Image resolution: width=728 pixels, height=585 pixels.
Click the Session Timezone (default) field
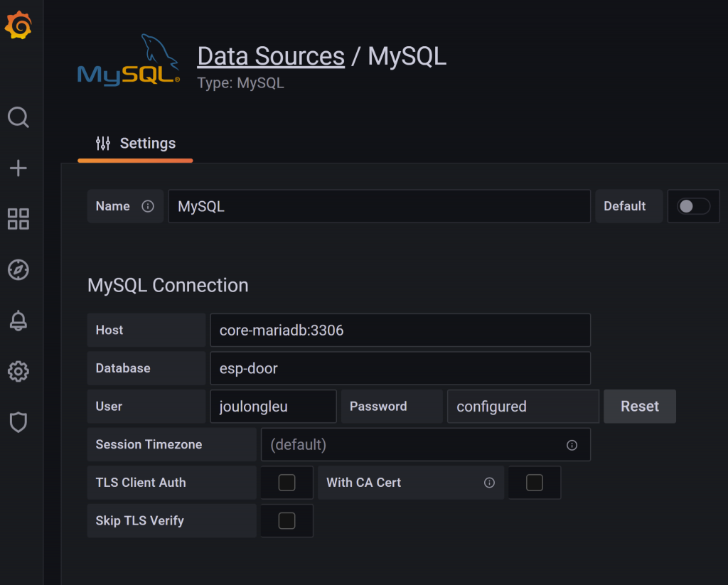coord(426,445)
